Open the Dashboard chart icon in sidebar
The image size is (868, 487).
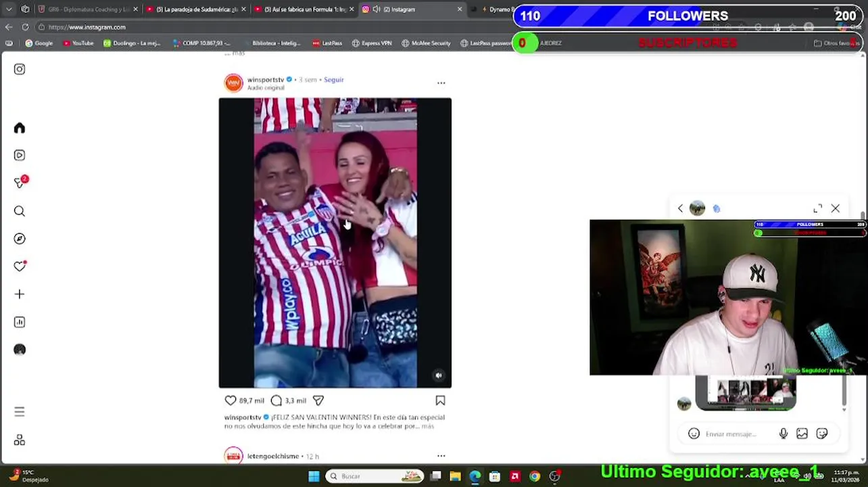[x=20, y=322]
